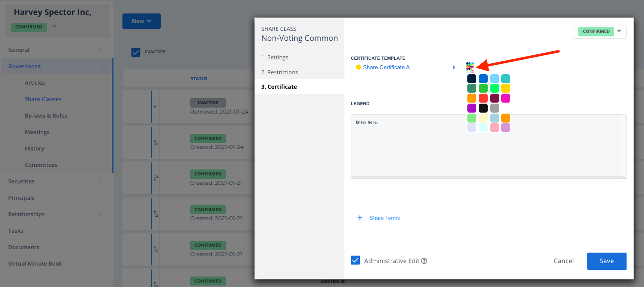Click the yellow dot in Share Certificate A
The width and height of the screenshot is (644, 287).
point(358,67)
